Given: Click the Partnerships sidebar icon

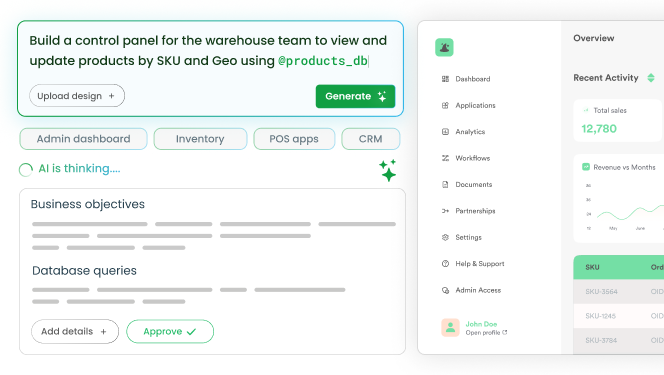Looking at the screenshot, I should 445,211.
